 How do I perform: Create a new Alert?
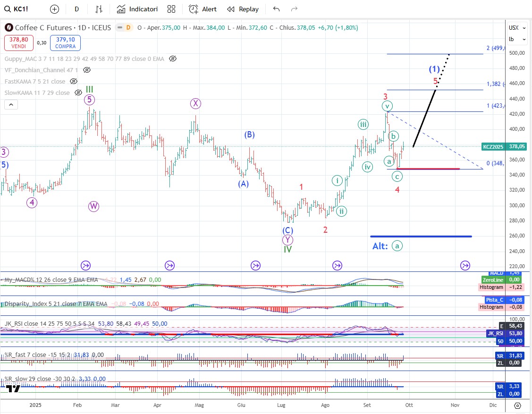tap(203, 9)
